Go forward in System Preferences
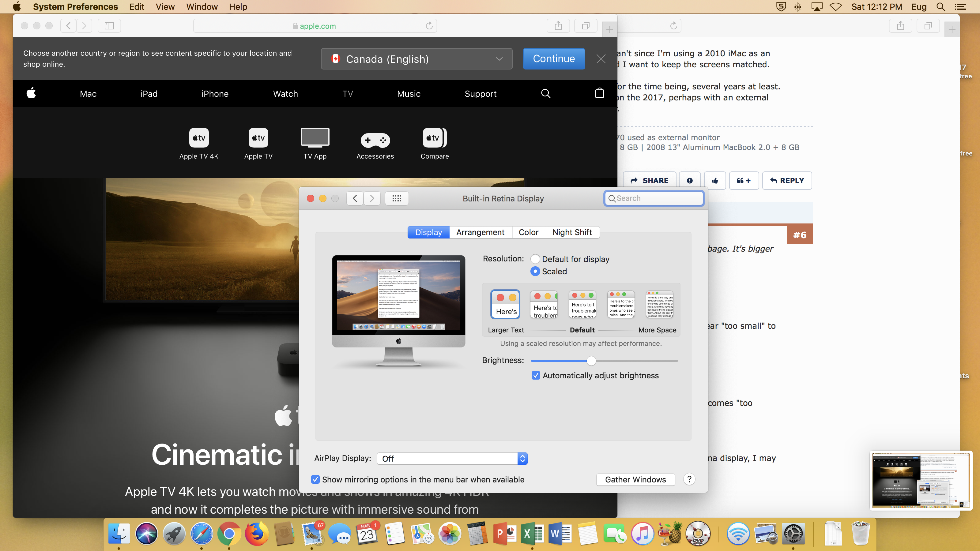 (x=372, y=198)
